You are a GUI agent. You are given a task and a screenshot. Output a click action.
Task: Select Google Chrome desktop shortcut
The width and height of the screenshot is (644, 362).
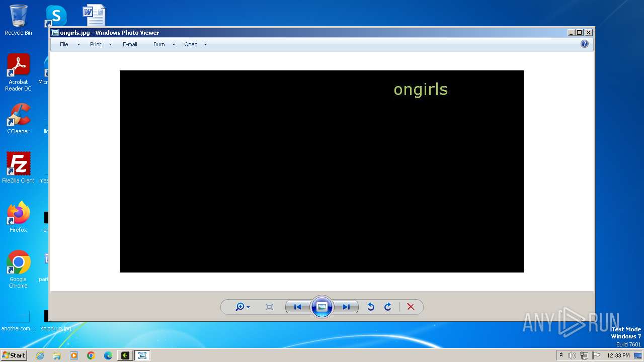pos(18,269)
